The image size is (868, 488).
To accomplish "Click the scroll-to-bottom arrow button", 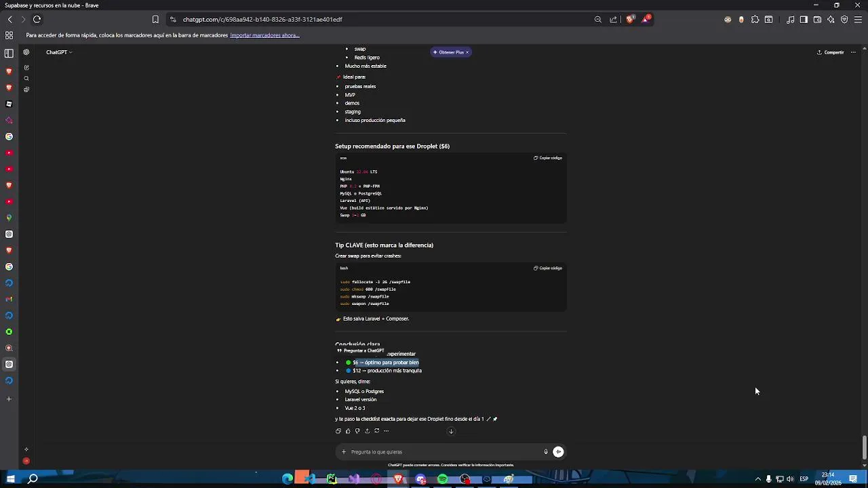I will point(451,431).
